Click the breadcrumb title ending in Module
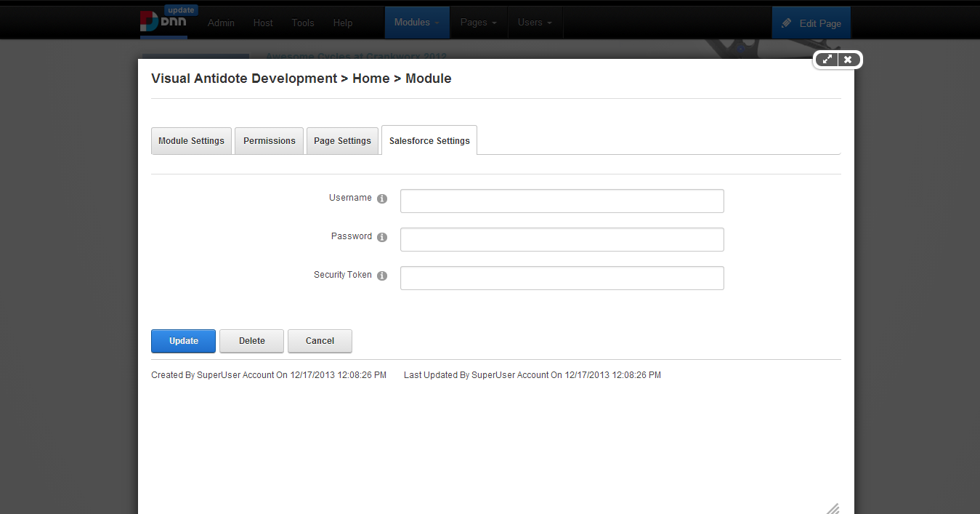The image size is (980, 514). click(x=301, y=79)
